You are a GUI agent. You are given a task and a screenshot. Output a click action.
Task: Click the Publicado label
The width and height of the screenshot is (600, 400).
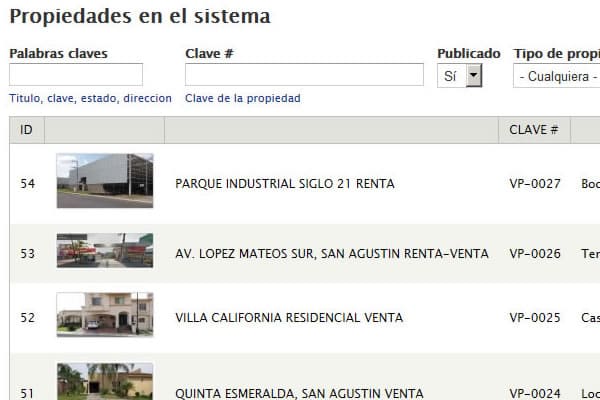coord(469,54)
